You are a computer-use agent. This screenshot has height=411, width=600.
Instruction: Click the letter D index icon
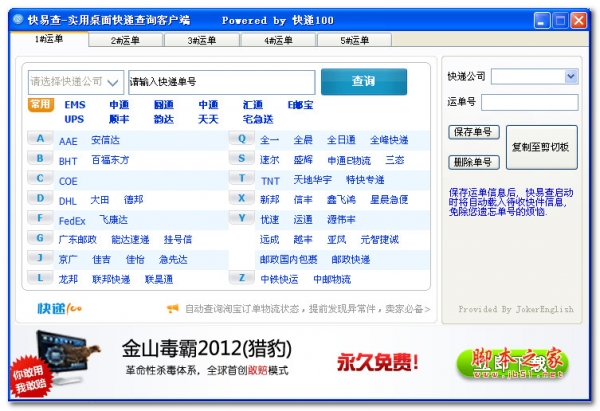pyautogui.click(x=40, y=198)
